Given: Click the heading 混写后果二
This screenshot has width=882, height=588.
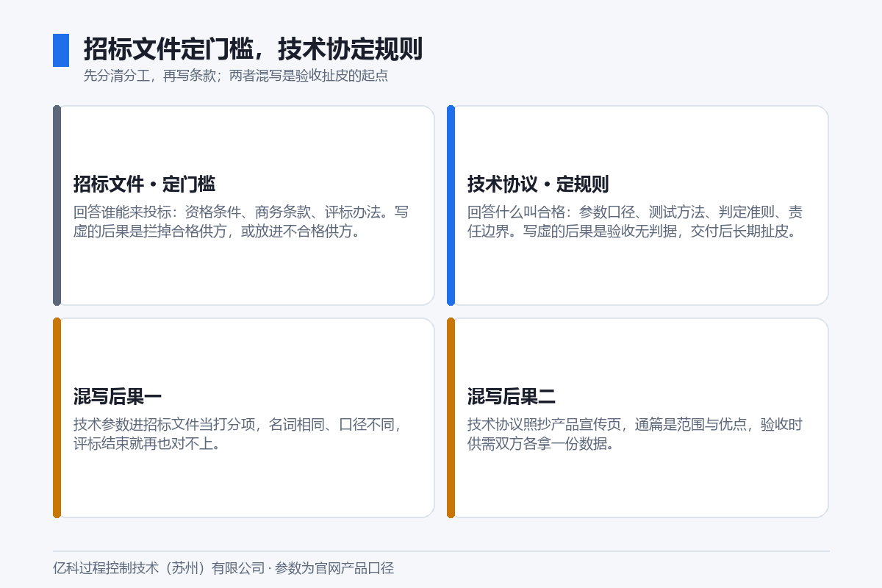Looking at the screenshot, I should (x=512, y=397).
